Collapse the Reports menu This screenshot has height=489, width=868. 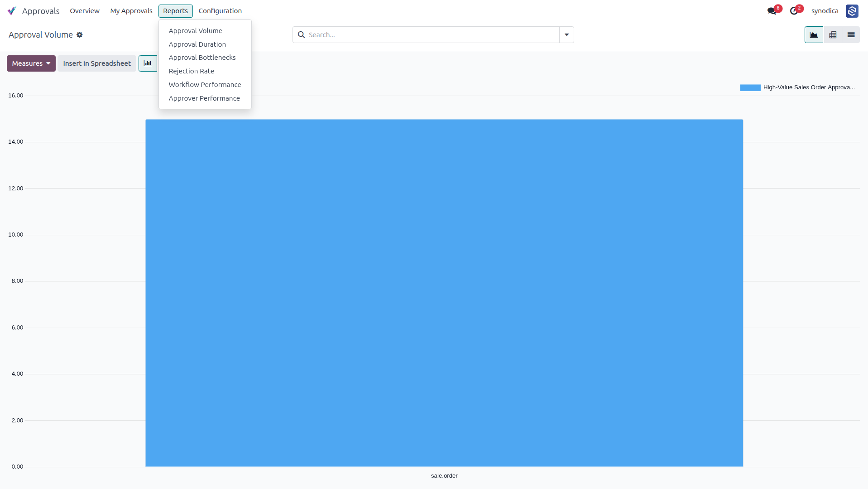176,11
